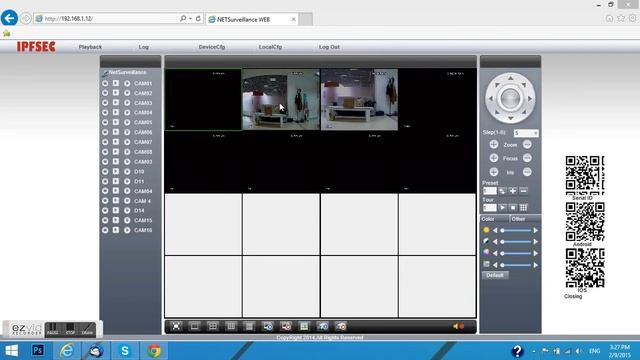
Task: Click the Zoom minus button
Action: click(527, 144)
